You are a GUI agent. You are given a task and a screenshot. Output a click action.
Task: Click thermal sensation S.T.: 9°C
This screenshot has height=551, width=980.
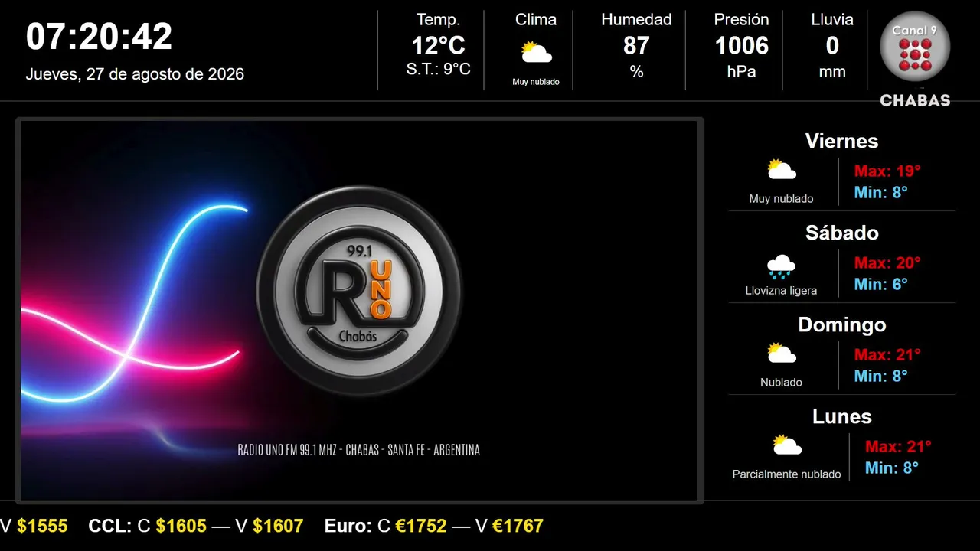(439, 69)
